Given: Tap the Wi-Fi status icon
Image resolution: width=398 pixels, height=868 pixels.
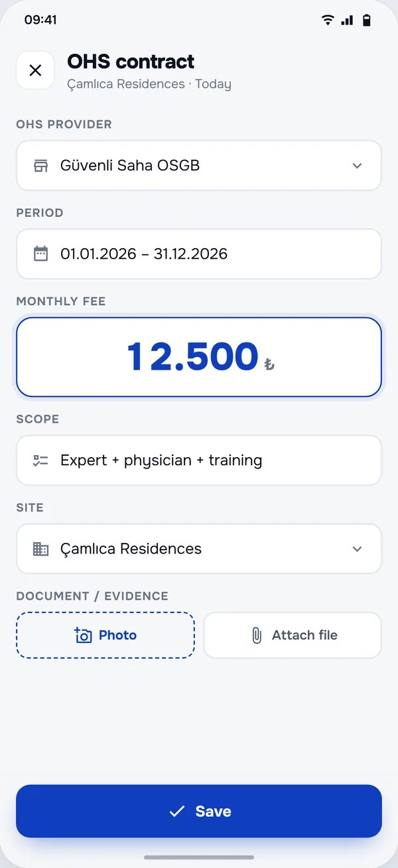Looking at the screenshot, I should (x=328, y=20).
